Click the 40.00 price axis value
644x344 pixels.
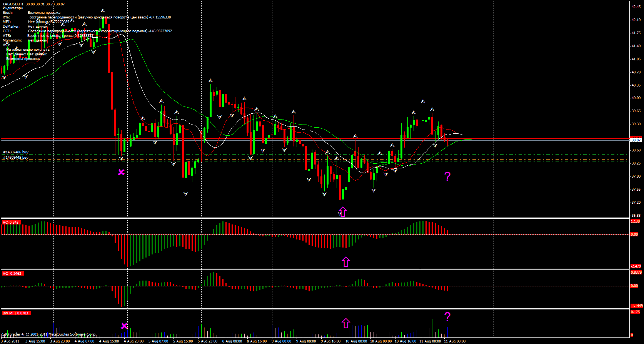click(x=636, y=98)
